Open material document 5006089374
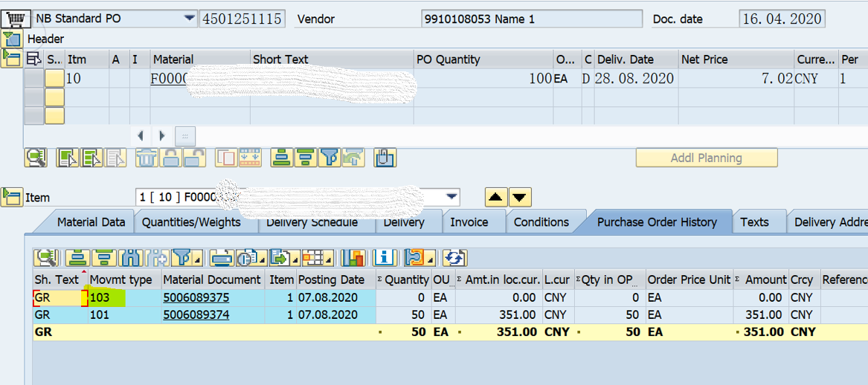 196,314
